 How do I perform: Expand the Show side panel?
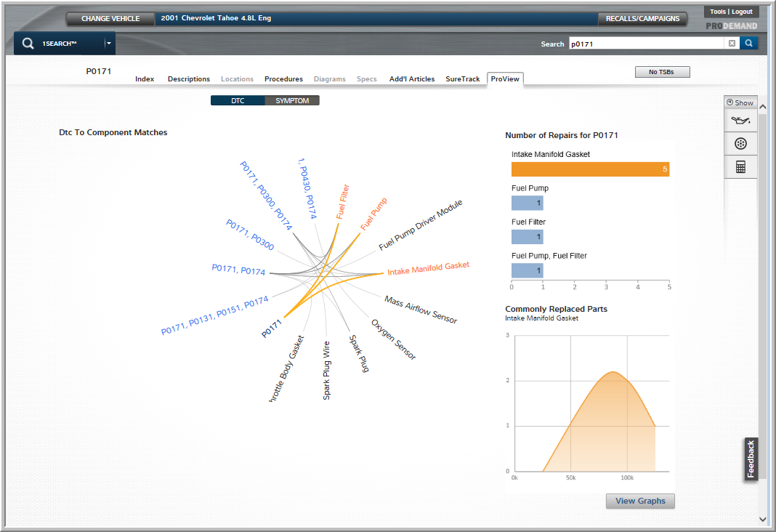[x=740, y=102]
